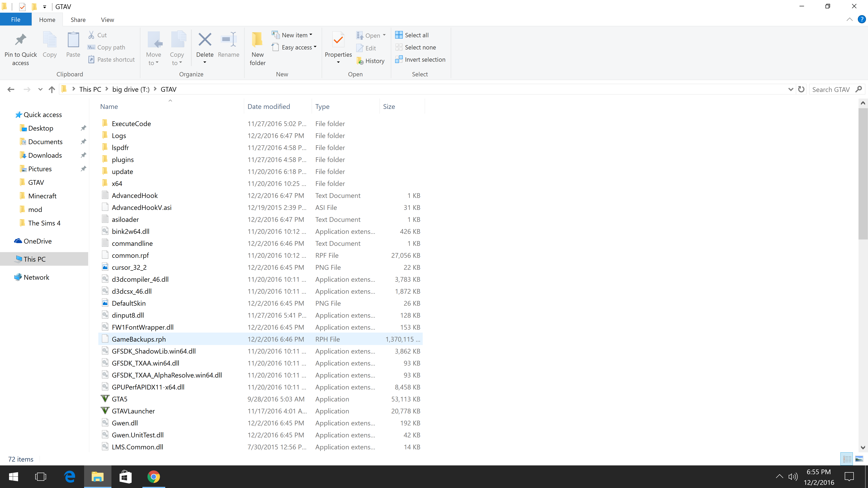Switch to the large icons view
868x488 pixels.
point(859,459)
